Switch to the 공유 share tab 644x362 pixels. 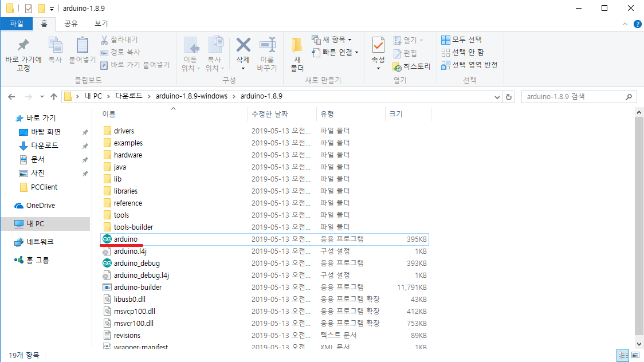coord(71,24)
